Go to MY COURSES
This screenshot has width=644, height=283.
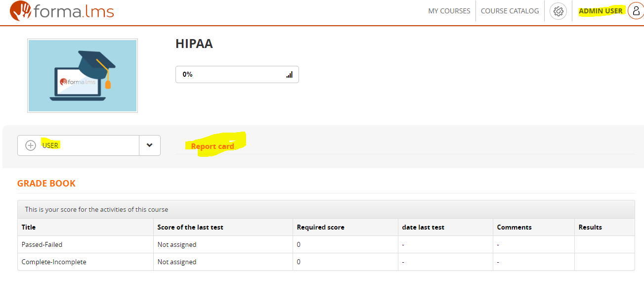(x=449, y=11)
